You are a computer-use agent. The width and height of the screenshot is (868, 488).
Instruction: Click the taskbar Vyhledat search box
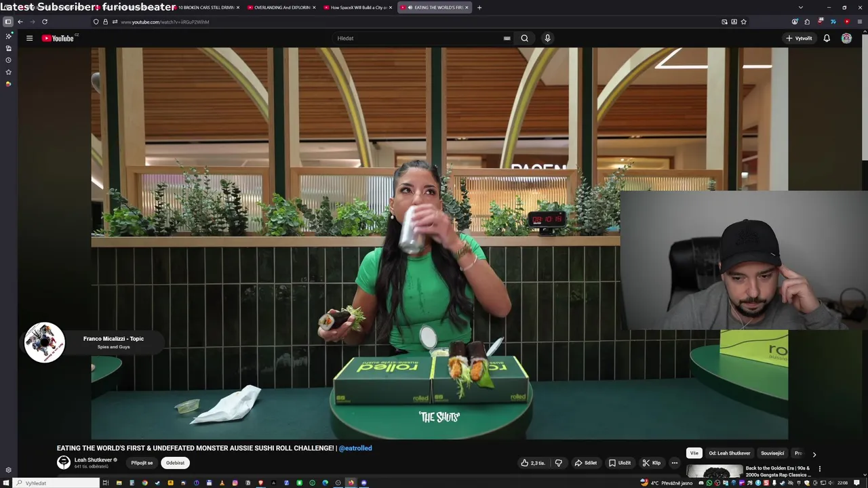click(56, 483)
